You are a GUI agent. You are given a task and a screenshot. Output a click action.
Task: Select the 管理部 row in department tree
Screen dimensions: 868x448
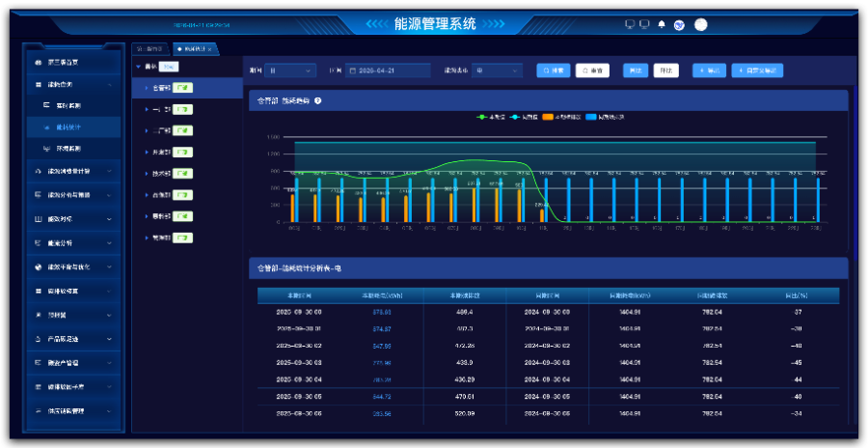(x=187, y=238)
